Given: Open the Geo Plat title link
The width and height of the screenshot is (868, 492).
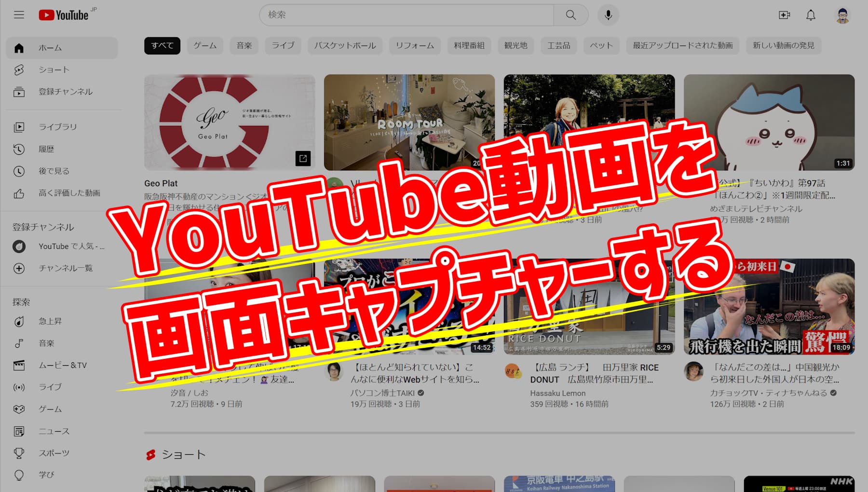Looking at the screenshot, I should pyautogui.click(x=161, y=183).
